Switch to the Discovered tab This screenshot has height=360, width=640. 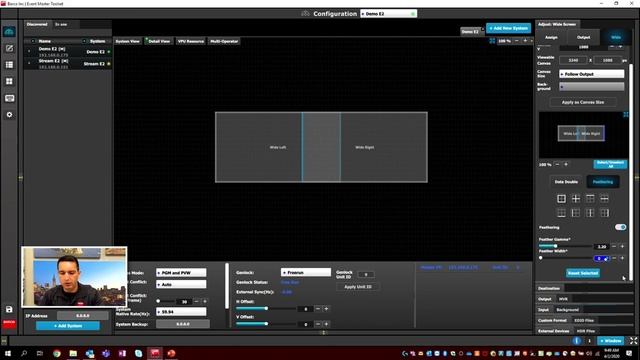pos(37,24)
